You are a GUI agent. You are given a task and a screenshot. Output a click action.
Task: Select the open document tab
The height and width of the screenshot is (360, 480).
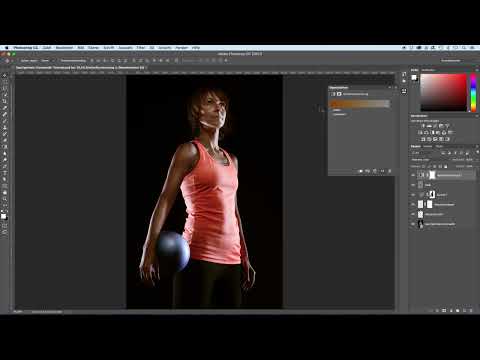pos(80,68)
